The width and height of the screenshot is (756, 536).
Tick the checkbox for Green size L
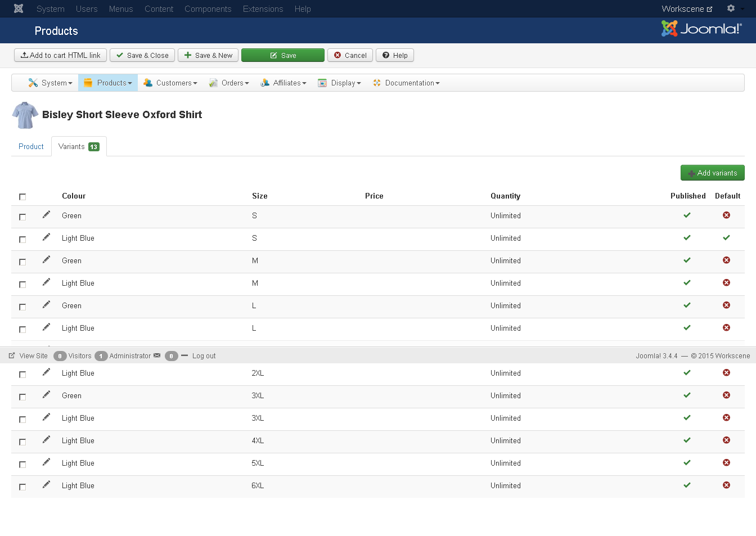coord(22,307)
